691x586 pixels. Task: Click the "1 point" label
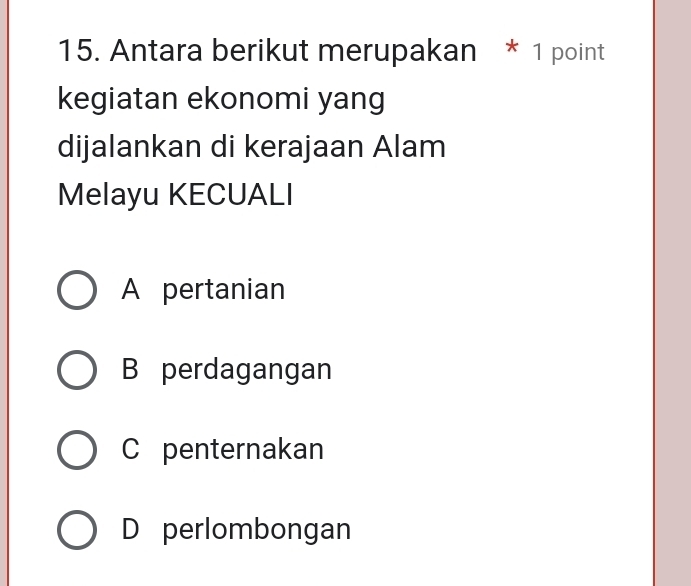point(568,52)
